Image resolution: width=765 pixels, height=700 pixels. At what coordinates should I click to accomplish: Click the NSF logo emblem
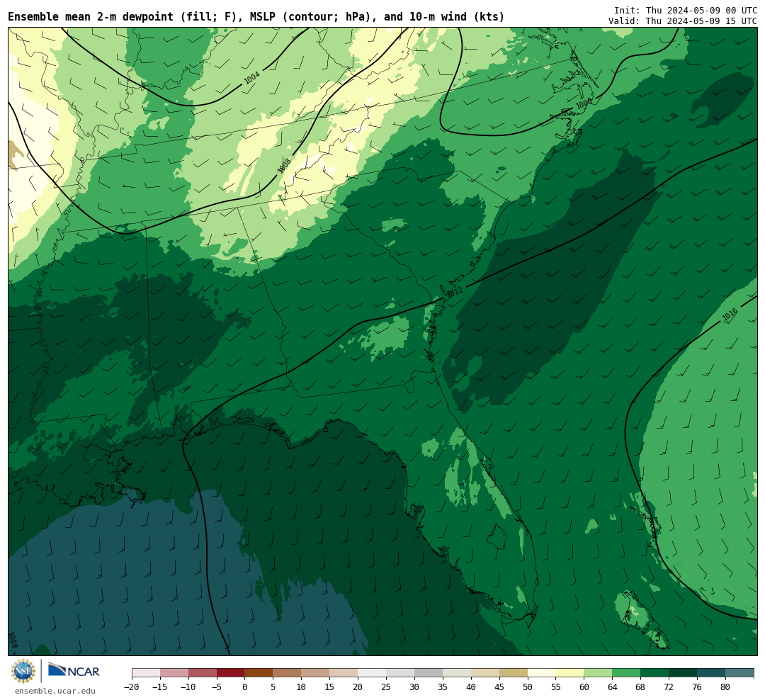point(23,671)
